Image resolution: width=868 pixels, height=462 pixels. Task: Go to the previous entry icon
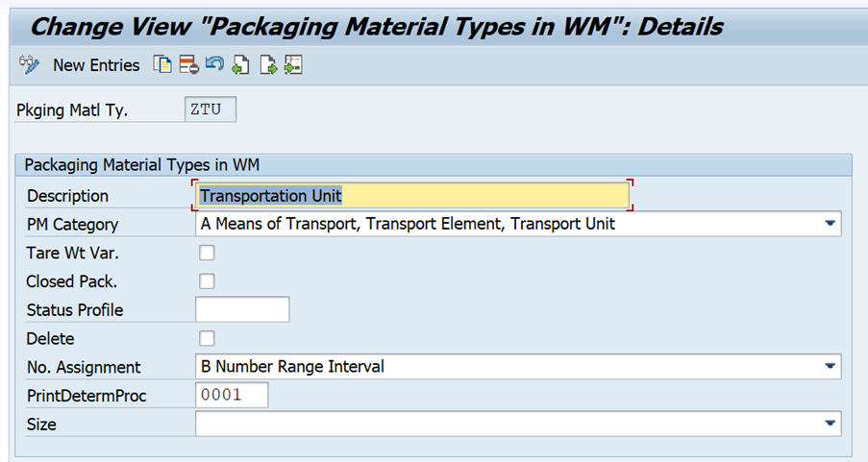(x=240, y=65)
